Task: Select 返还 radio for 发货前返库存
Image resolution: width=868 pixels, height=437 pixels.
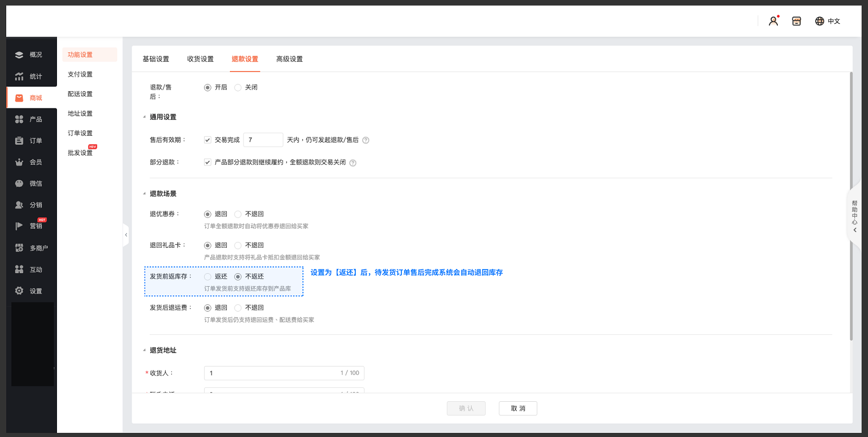Action: [208, 277]
